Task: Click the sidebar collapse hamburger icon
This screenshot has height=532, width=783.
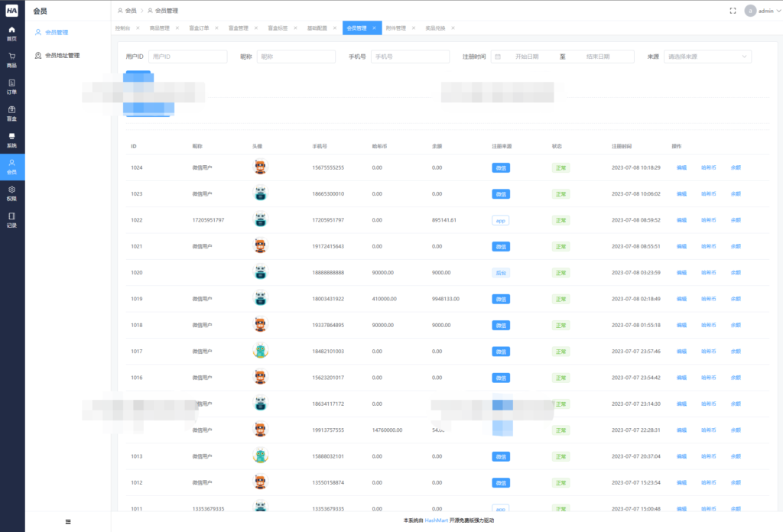Action: 68,521
